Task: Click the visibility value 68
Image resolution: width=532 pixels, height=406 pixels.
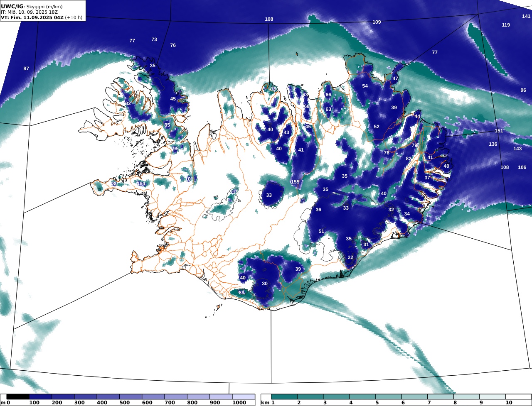Action: [307, 106]
